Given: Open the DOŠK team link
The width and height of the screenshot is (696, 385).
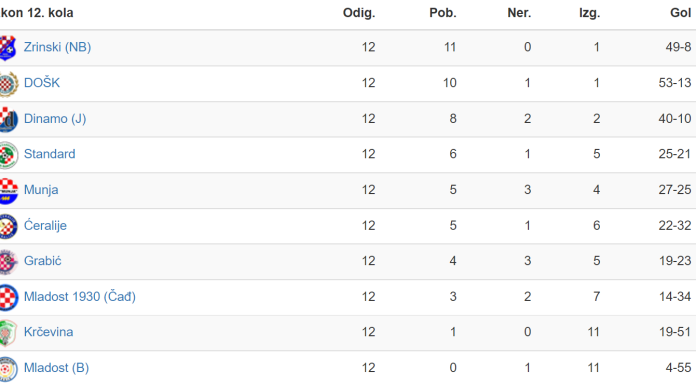Looking at the screenshot, I should 42,83.
